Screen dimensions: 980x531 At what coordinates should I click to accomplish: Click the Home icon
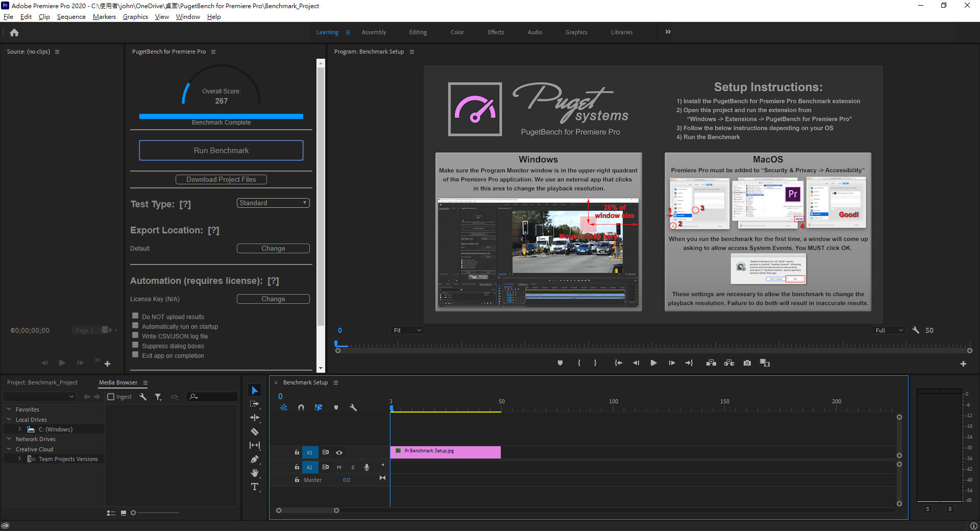(x=14, y=33)
